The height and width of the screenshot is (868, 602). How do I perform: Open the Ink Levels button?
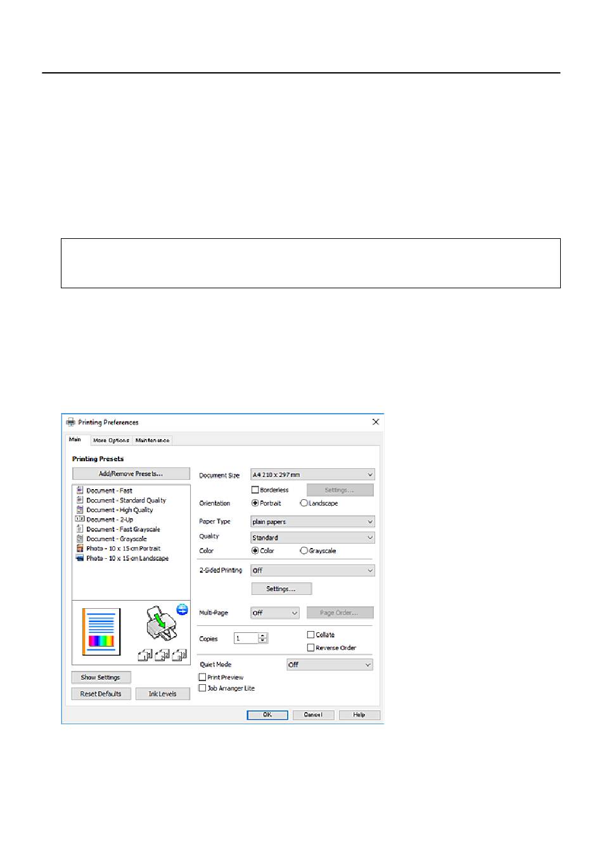point(162,694)
